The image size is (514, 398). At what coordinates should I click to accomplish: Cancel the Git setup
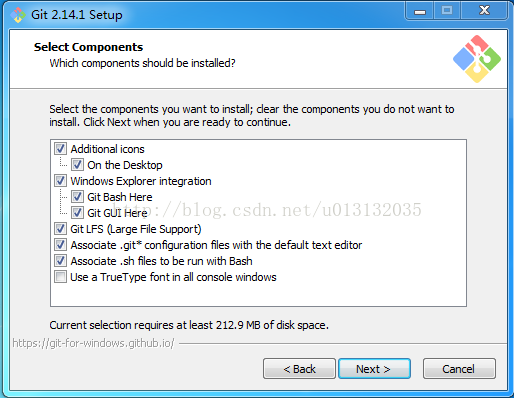point(459,369)
